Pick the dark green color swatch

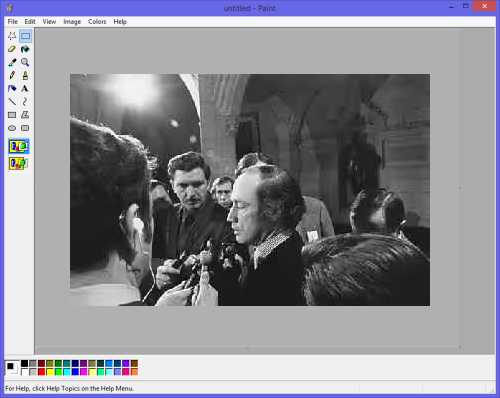(58, 363)
